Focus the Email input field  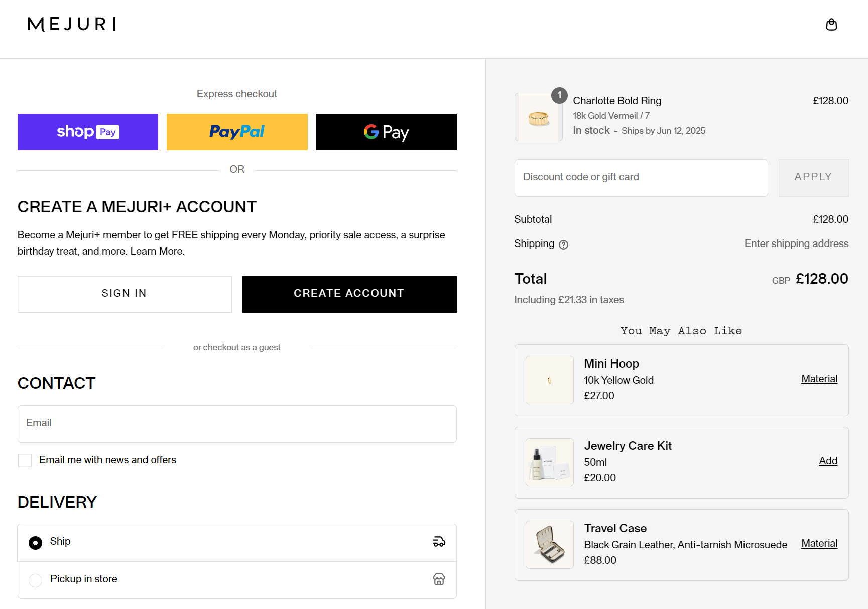pyautogui.click(x=237, y=424)
